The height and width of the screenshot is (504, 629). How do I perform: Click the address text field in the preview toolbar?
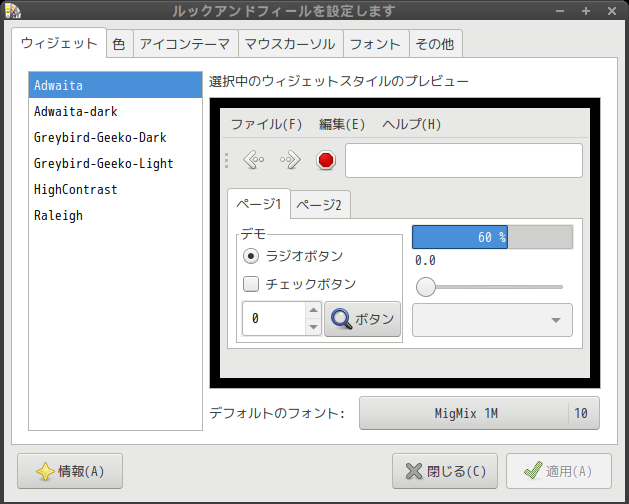[x=464, y=161]
